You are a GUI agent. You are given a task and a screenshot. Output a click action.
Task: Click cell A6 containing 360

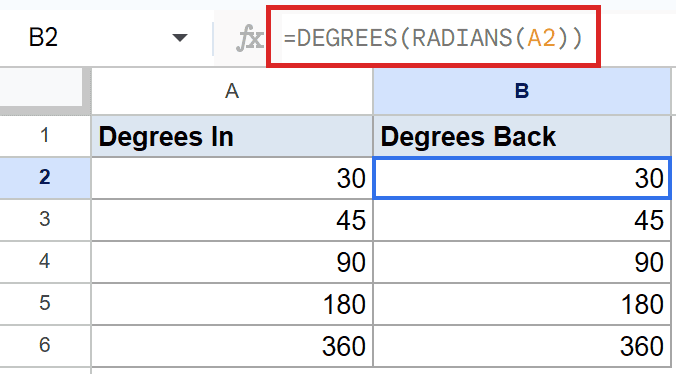pos(232,345)
